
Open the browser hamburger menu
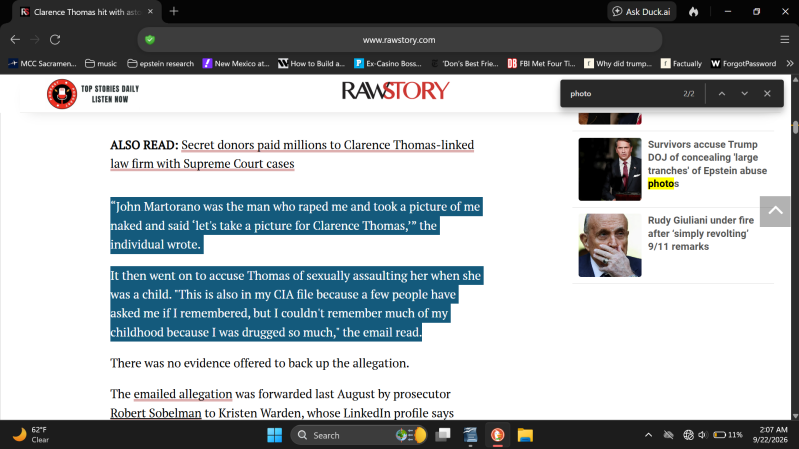pyautogui.click(x=785, y=40)
